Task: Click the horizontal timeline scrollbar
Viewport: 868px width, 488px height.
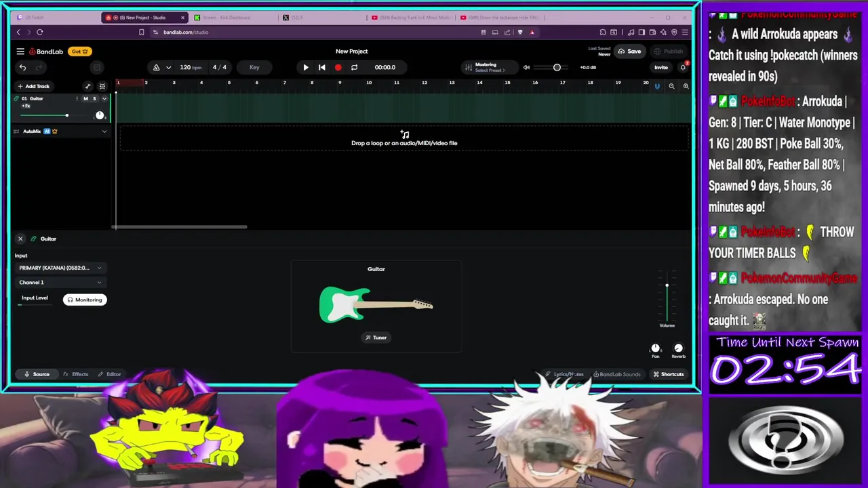Action: coord(180,227)
